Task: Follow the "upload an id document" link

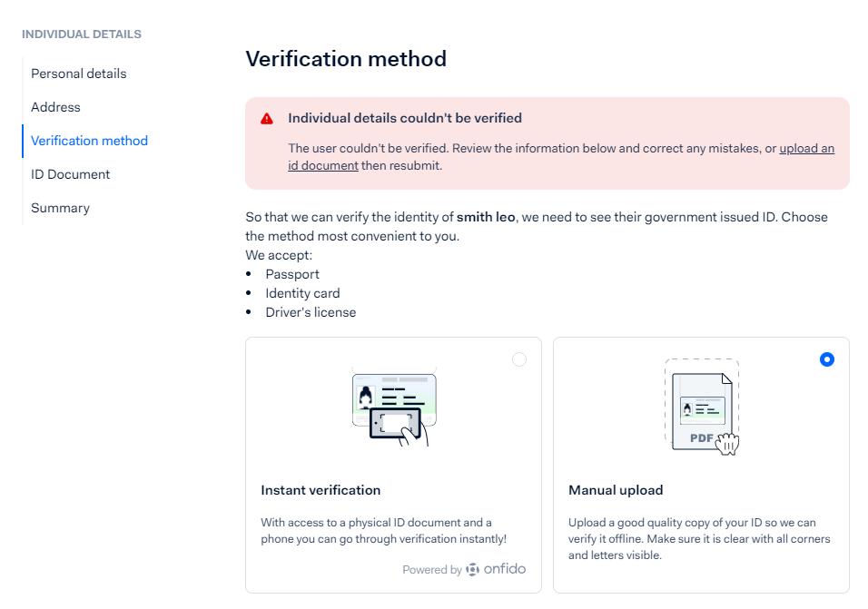Action: click(806, 149)
